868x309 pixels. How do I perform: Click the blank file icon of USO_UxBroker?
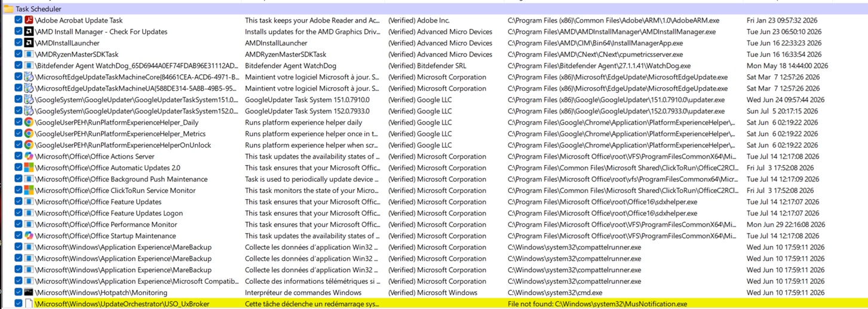(x=28, y=304)
